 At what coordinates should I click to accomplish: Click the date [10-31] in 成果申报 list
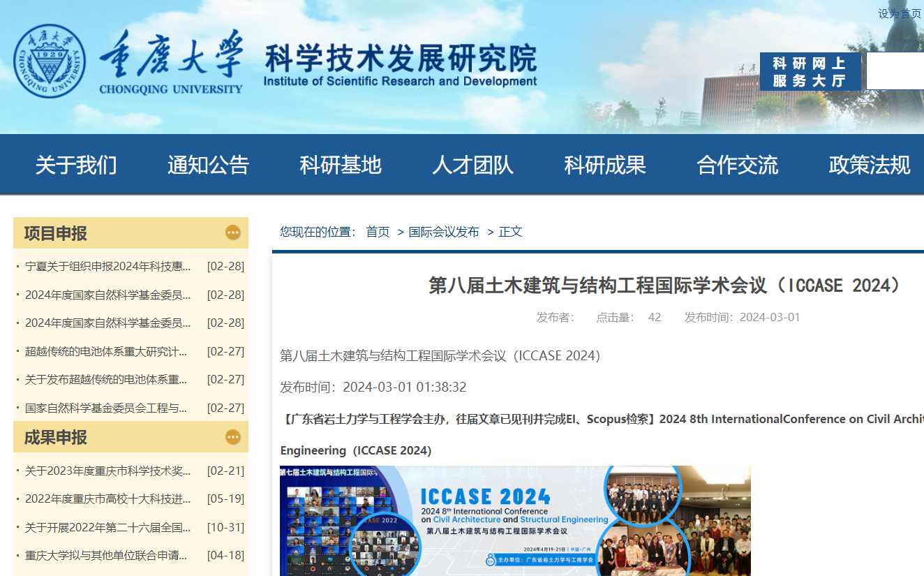point(225,527)
